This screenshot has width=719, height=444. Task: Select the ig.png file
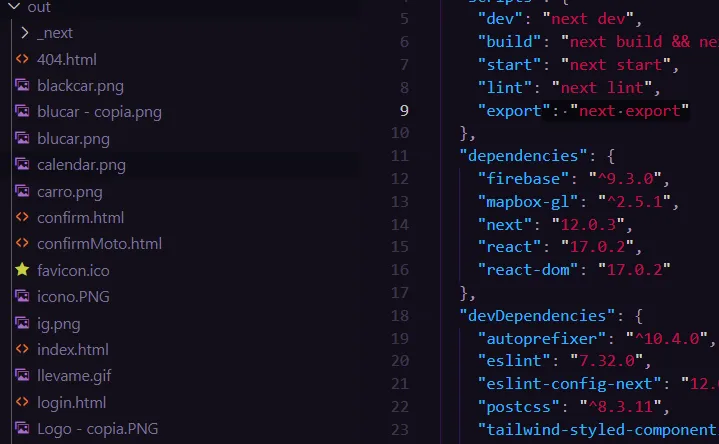(x=58, y=324)
